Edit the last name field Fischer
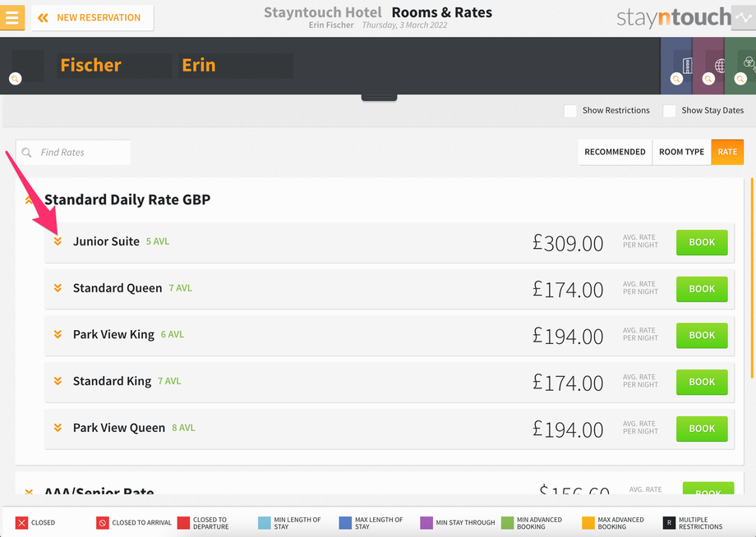756x537 pixels. pyautogui.click(x=114, y=66)
